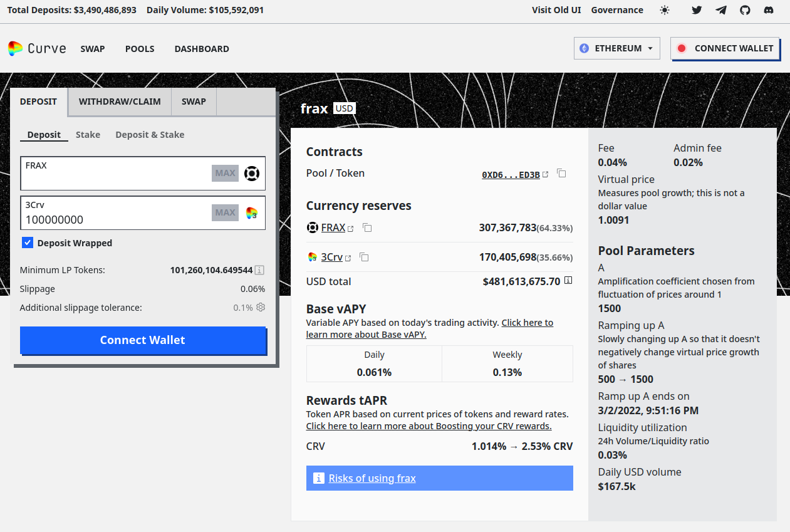Click the CONNECT WALLET header button
Image resolution: width=790 pixels, height=532 pixels.
tap(725, 48)
